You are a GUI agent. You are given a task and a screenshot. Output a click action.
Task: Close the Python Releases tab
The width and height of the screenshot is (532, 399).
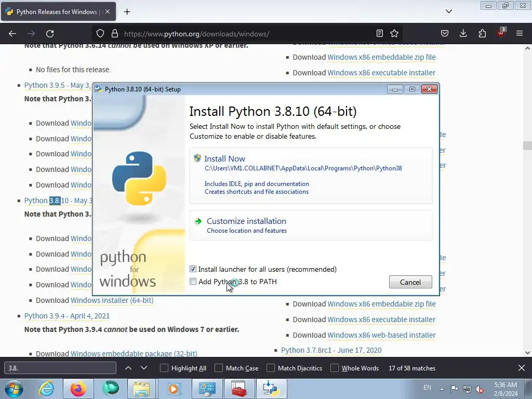click(x=107, y=11)
